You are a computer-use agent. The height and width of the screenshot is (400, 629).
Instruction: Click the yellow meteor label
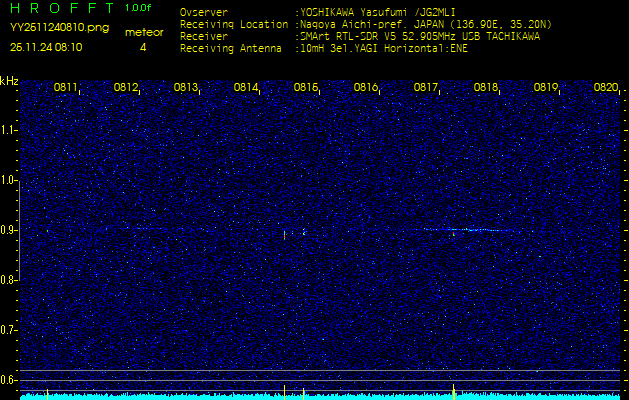[143, 32]
